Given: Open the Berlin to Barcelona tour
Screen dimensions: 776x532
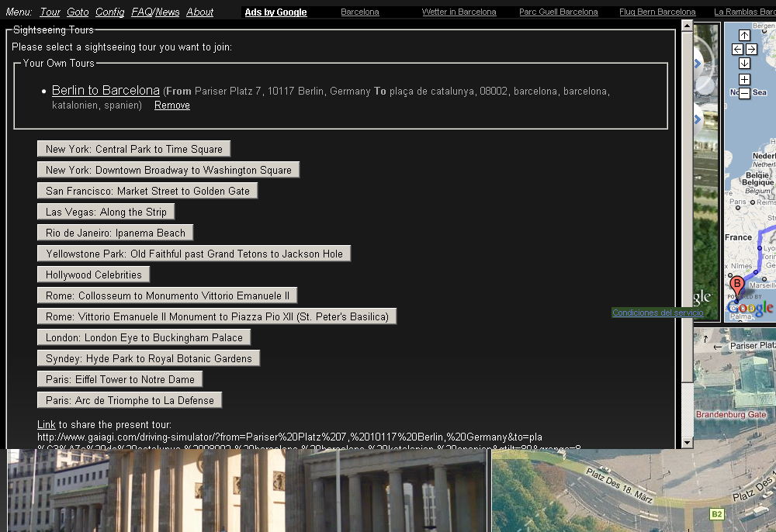Looking at the screenshot, I should [x=106, y=91].
